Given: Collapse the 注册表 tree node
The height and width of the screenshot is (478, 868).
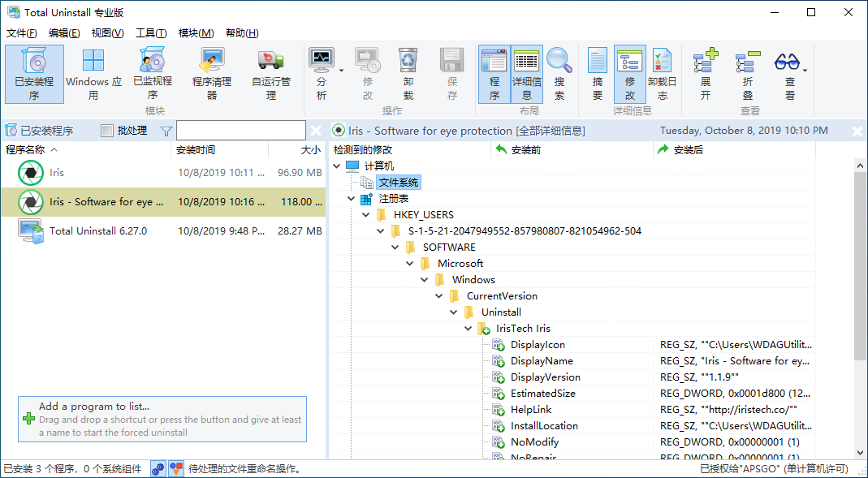Looking at the screenshot, I should [352, 199].
